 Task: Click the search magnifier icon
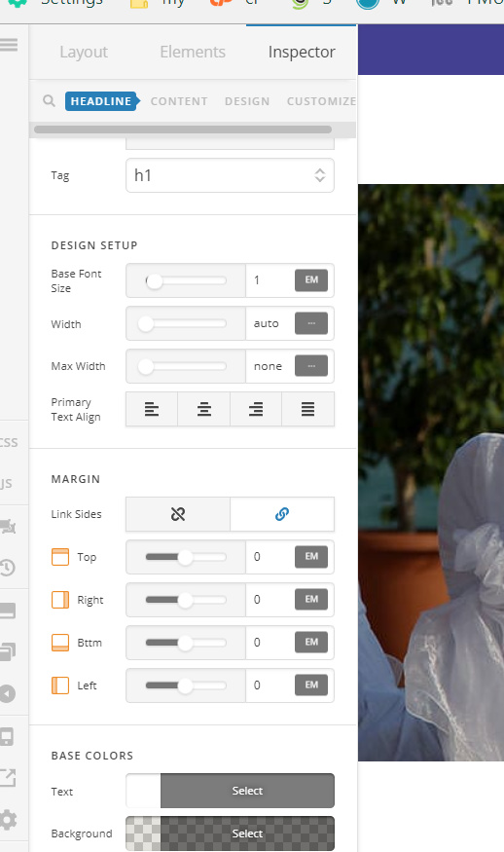pyautogui.click(x=49, y=101)
